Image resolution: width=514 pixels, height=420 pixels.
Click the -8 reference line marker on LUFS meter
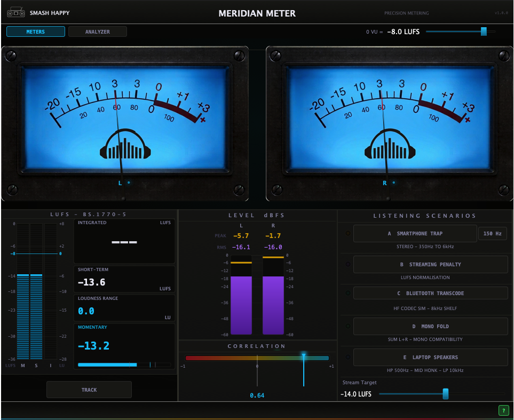coord(36,253)
